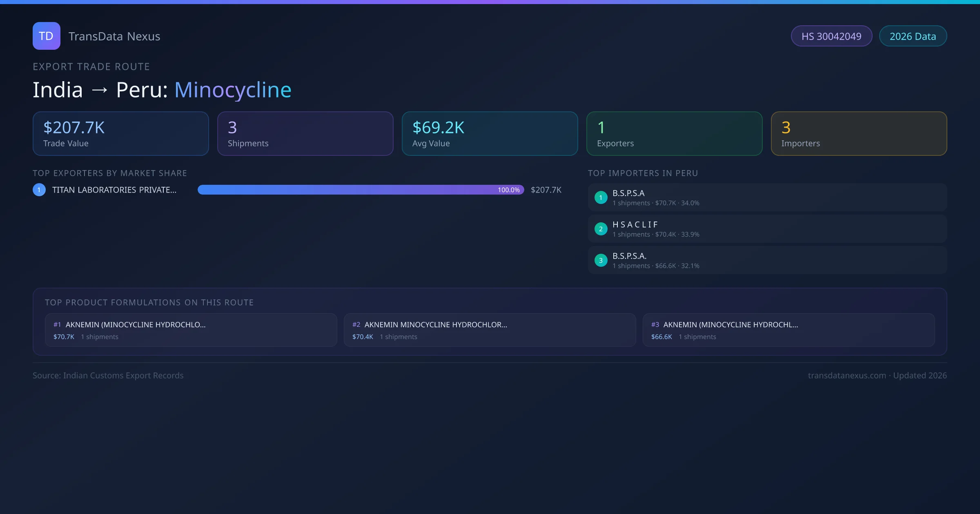Click green rank 2 badge for H S A C L I F
980x514 pixels.
pyautogui.click(x=601, y=229)
